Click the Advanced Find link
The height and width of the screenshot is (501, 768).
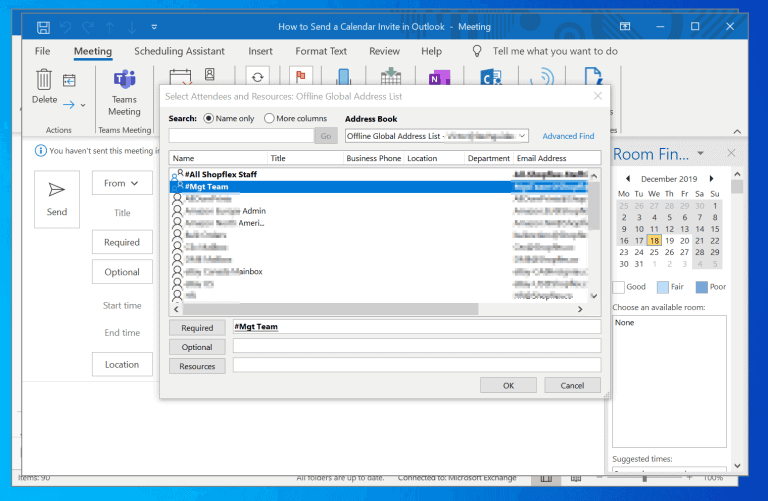point(568,136)
